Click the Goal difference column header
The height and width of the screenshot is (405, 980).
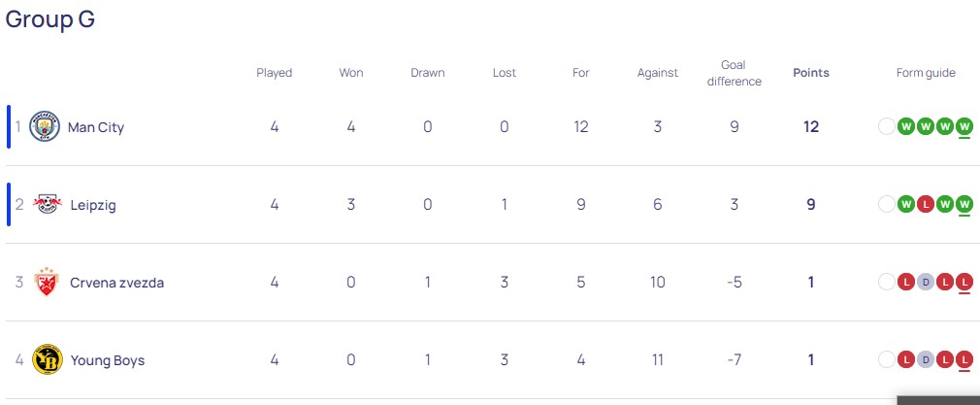(735, 73)
